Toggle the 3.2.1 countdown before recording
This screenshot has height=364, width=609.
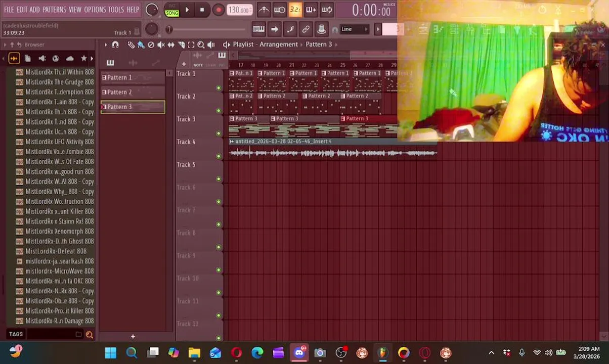coord(295,10)
